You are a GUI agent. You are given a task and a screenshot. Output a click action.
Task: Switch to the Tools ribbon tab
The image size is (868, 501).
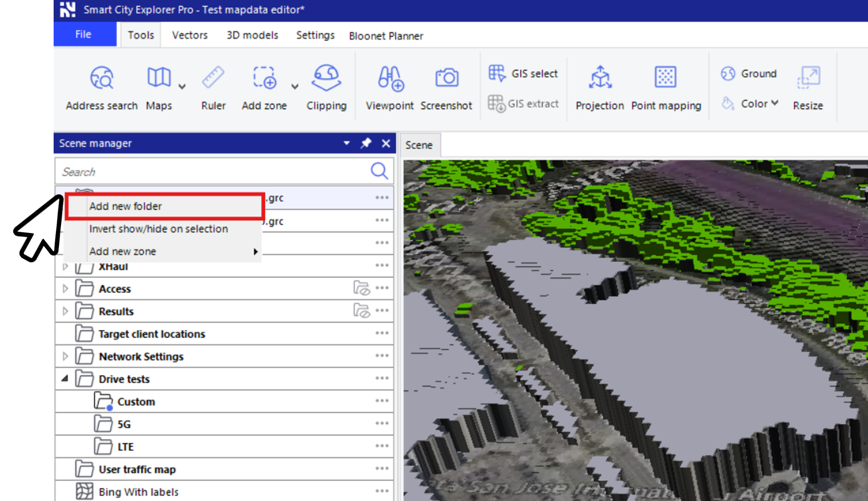coord(141,35)
